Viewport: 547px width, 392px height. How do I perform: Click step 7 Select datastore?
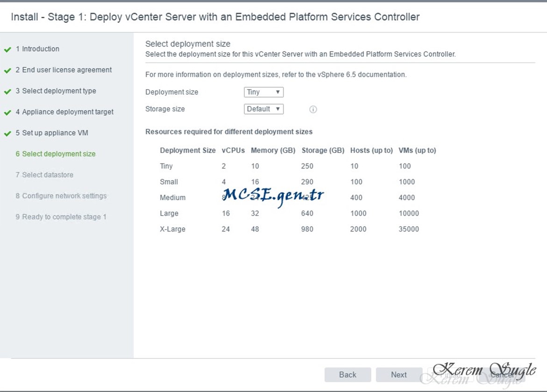click(44, 175)
